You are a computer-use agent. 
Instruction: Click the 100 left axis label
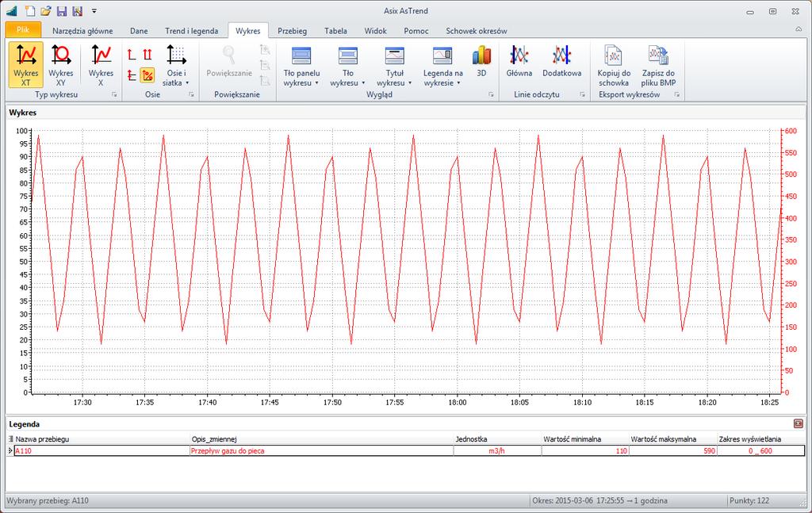(21, 131)
